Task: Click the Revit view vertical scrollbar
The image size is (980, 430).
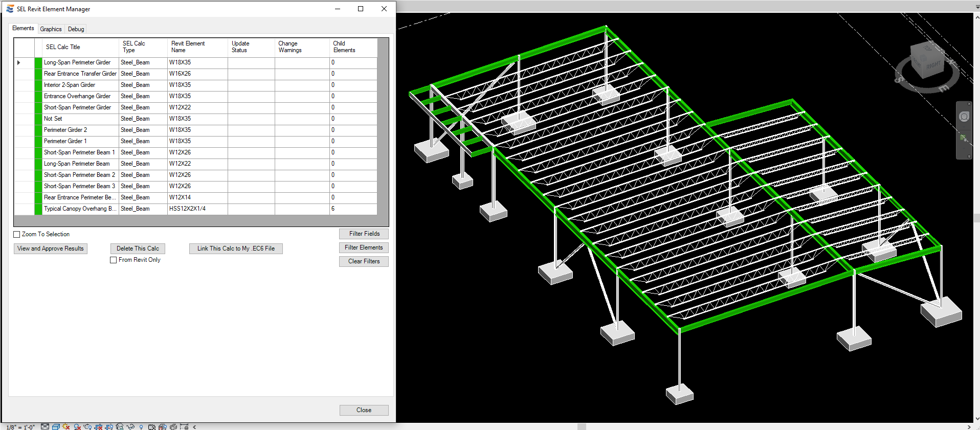Action: (976, 218)
